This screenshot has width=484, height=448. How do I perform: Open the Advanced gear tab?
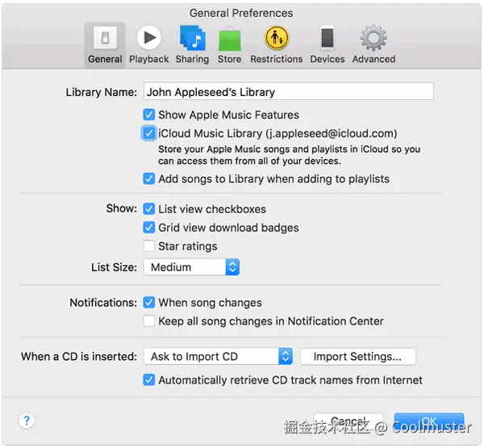(x=373, y=45)
